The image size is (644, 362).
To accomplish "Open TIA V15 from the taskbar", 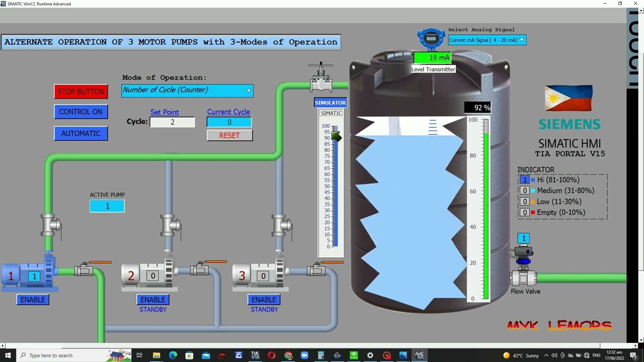I will pos(255,355).
